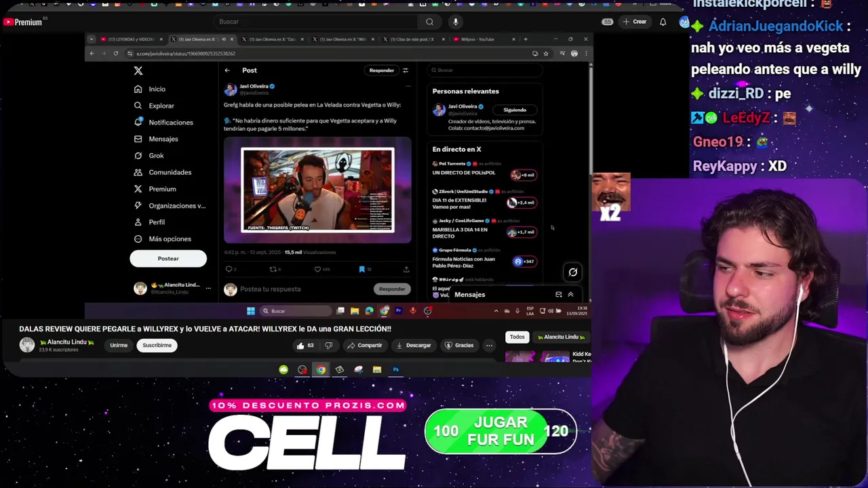This screenshot has height=488, width=868.
Task: Open the tweet's three-dot options menu
Action: pyautogui.click(x=408, y=87)
